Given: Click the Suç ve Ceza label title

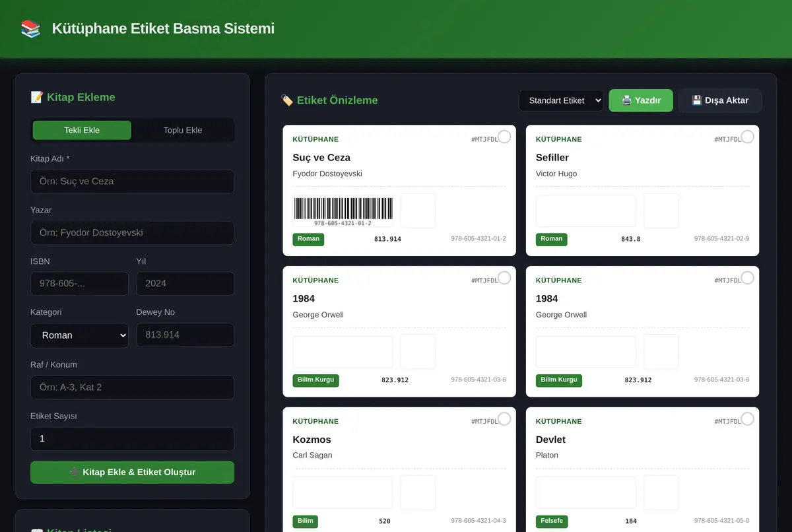Looking at the screenshot, I should (x=321, y=158).
